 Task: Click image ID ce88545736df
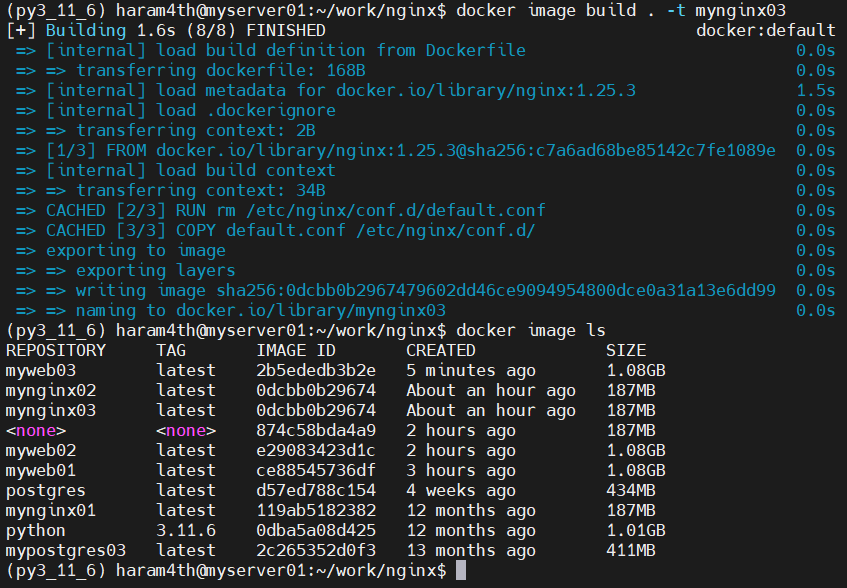(x=316, y=470)
